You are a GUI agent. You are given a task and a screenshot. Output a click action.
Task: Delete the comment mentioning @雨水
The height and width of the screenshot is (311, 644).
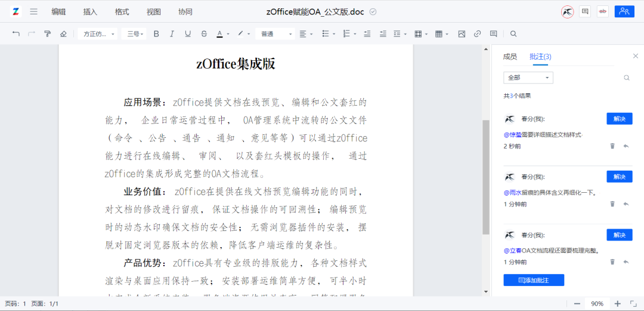click(x=612, y=204)
